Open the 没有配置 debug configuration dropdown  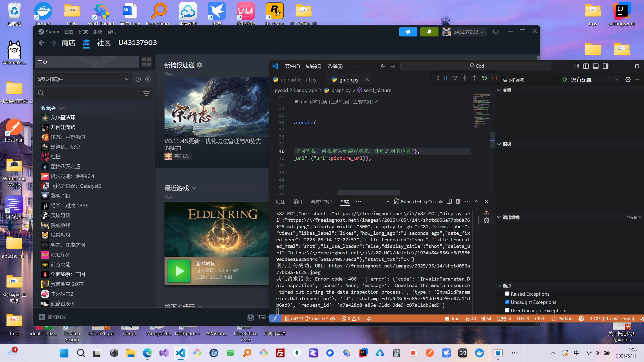[x=591, y=80]
